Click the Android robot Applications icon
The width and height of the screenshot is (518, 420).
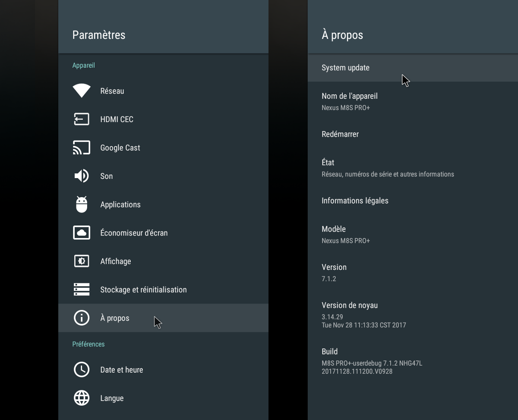[x=82, y=204]
